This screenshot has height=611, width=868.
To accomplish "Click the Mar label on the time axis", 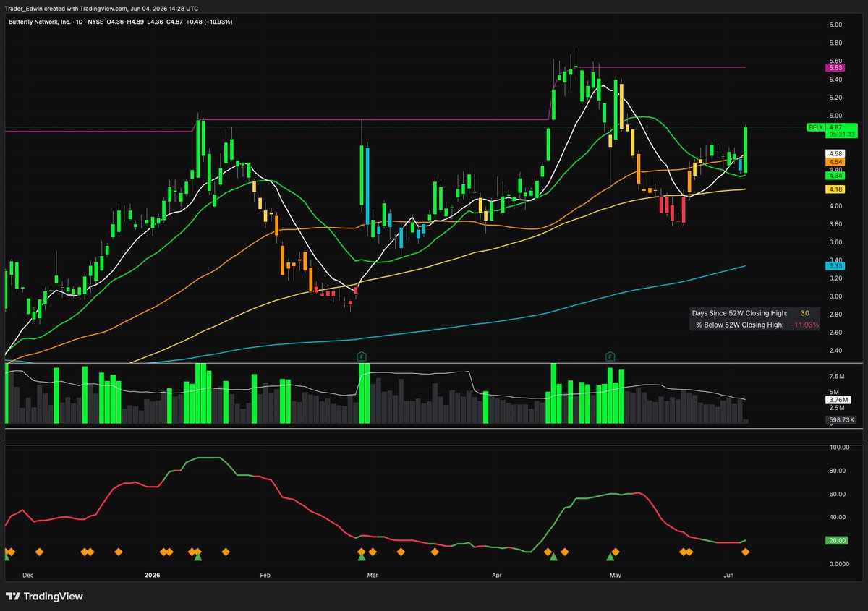I will (x=373, y=576).
